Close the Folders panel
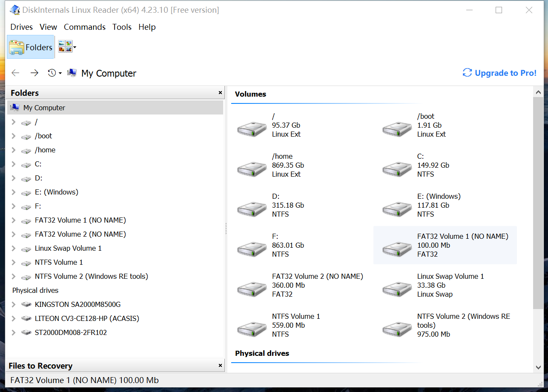Screen dimensions: 548x392 click(x=220, y=93)
